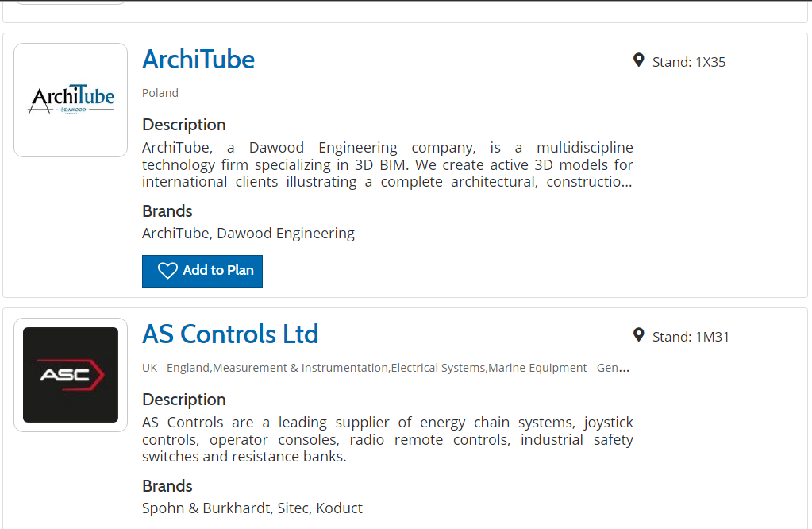Select the Stand: 1M31 label
The width and height of the screenshot is (812, 529).
(690, 337)
